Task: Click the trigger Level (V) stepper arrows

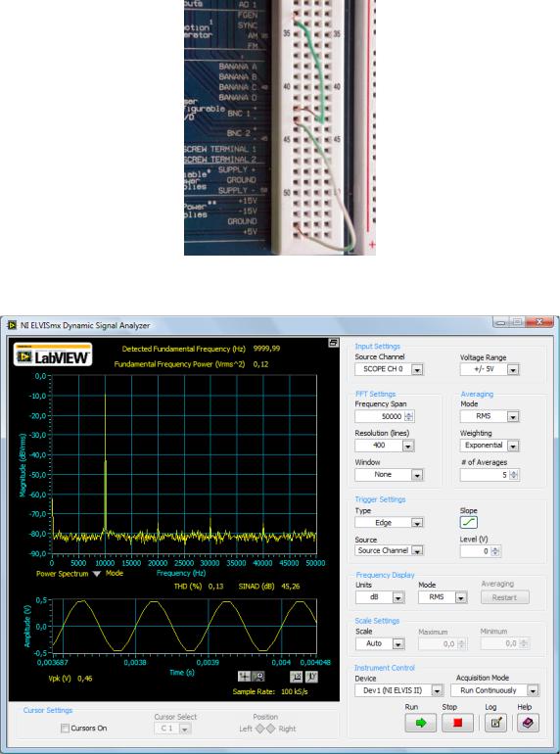Action: pyautogui.click(x=495, y=551)
